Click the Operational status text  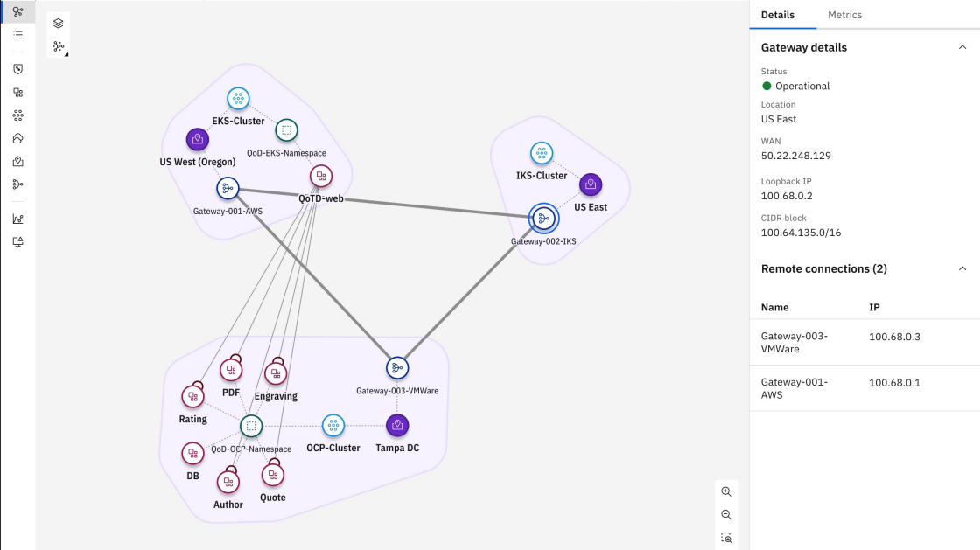click(801, 87)
